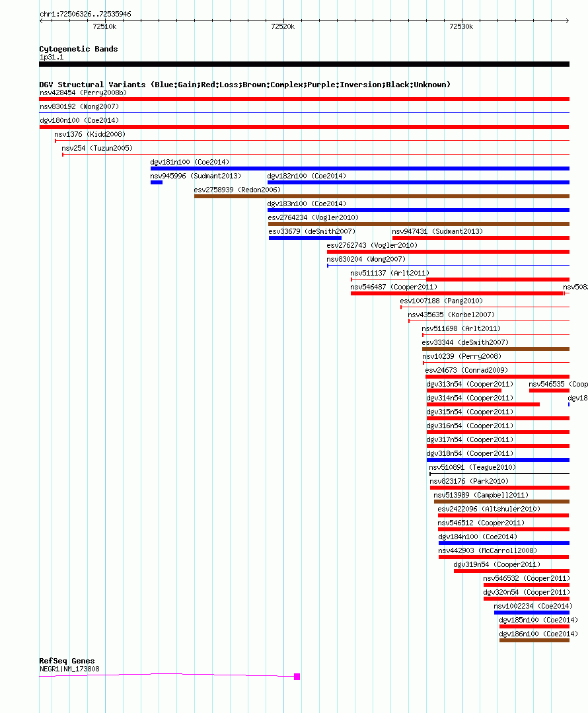This screenshot has width=588, height=713.
Task: Click the nsv511698 (Arlt2011) label
Action: tap(461, 328)
